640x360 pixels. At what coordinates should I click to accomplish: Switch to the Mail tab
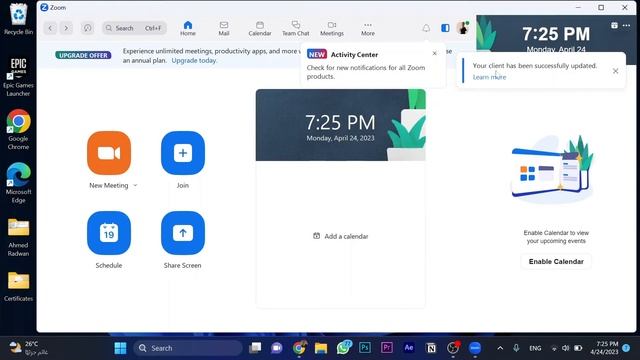tap(224, 28)
